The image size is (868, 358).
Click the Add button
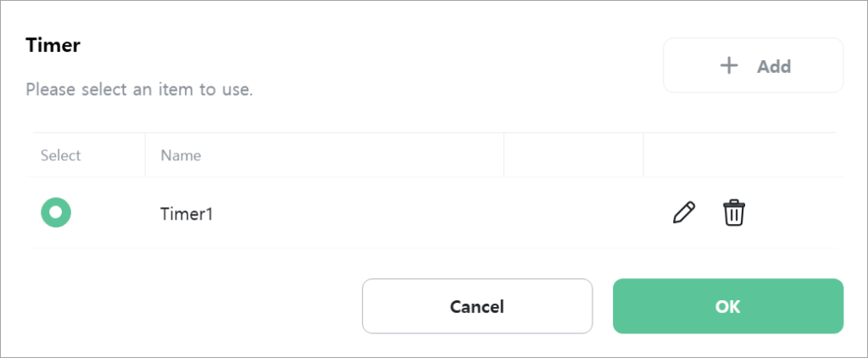click(753, 65)
